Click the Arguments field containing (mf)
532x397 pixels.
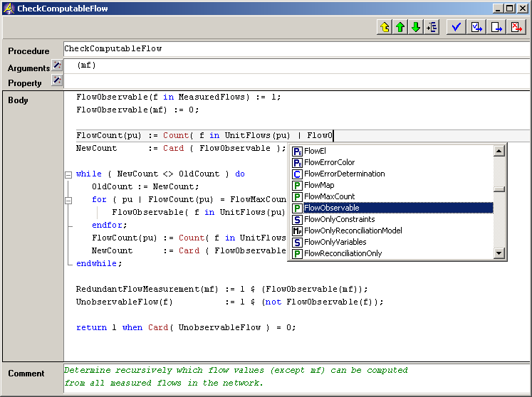tap(296, 65)
